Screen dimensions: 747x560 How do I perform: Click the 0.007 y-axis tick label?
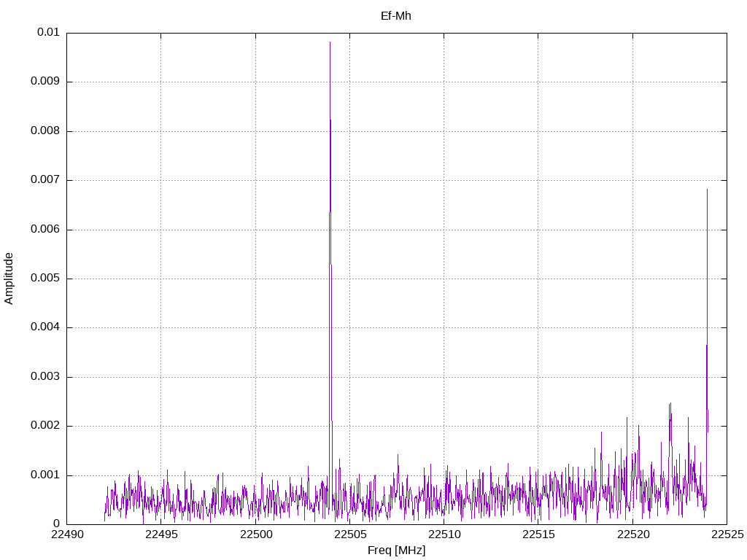click(x=44, y=180)
